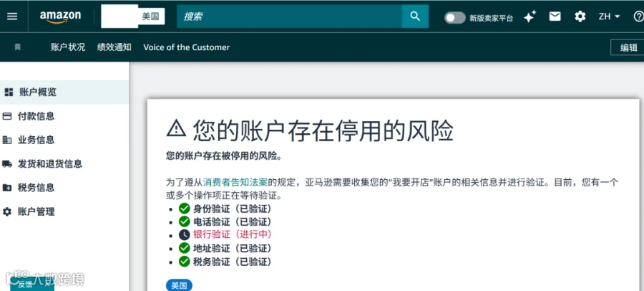Focus the 搜索 input field
Image resolution: width=644 pixels, height=291 pixels.
click(x=289, y=16)
